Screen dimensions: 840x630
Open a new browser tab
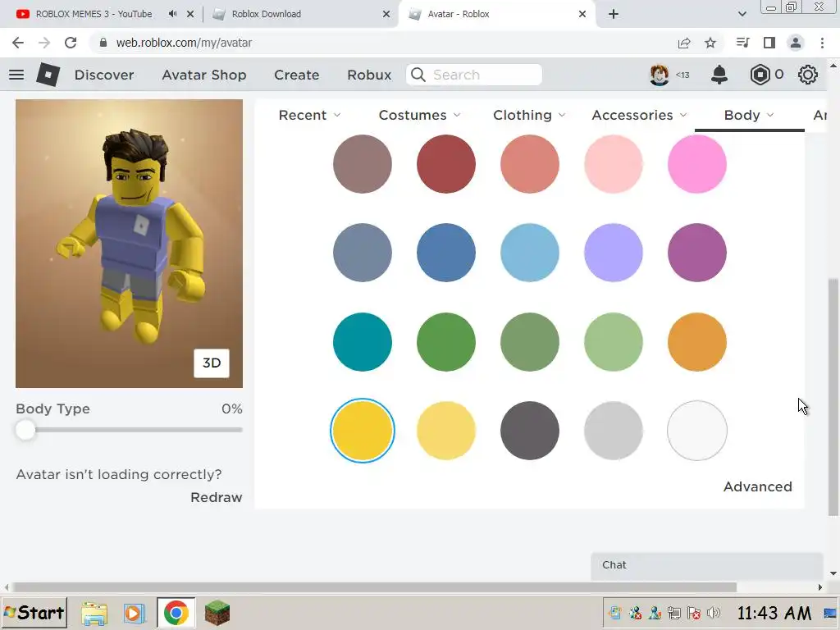[614, 14]
